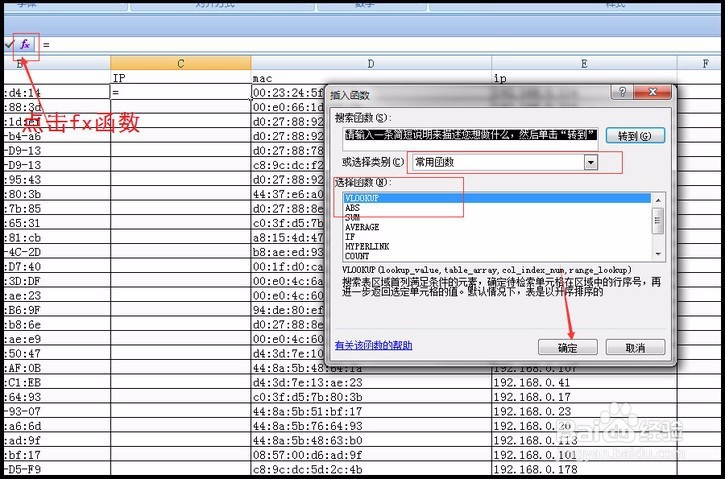Select ABS in function list
Image resolution: width=725 pixels, height=479 pixels.
(x=497, y=208)
